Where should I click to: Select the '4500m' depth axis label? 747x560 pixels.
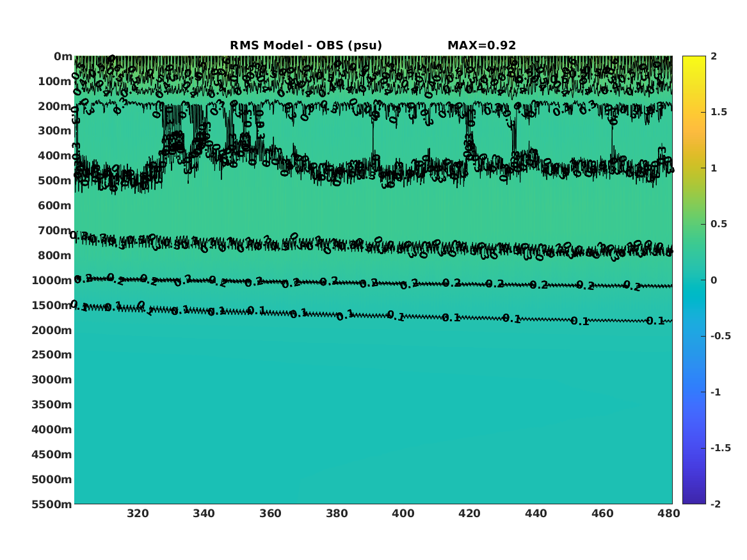click(x=52, y=454)
